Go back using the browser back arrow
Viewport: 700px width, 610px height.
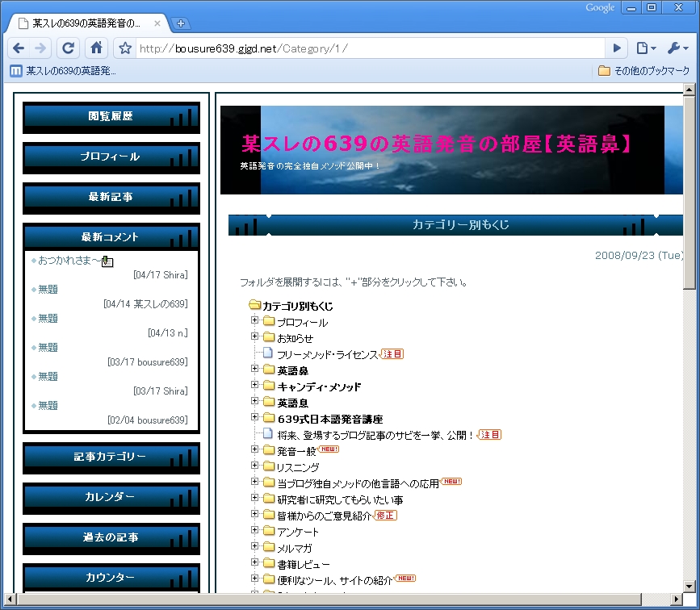(19, 48)
